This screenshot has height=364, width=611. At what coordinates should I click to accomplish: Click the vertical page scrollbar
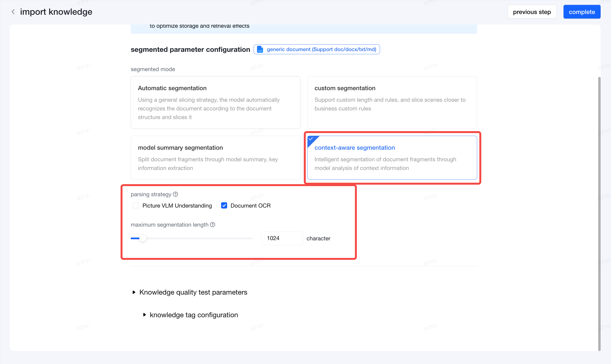(599, 213)
